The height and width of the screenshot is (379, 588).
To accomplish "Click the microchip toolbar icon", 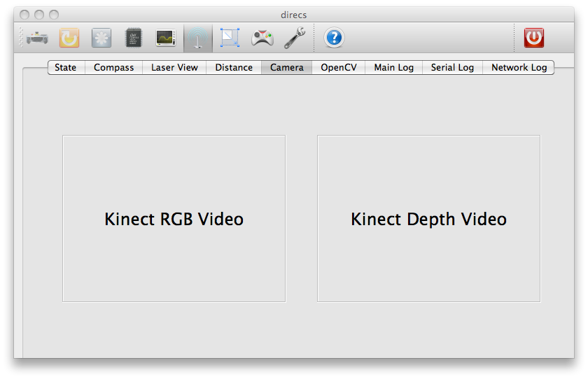I will tap(134, 38).
